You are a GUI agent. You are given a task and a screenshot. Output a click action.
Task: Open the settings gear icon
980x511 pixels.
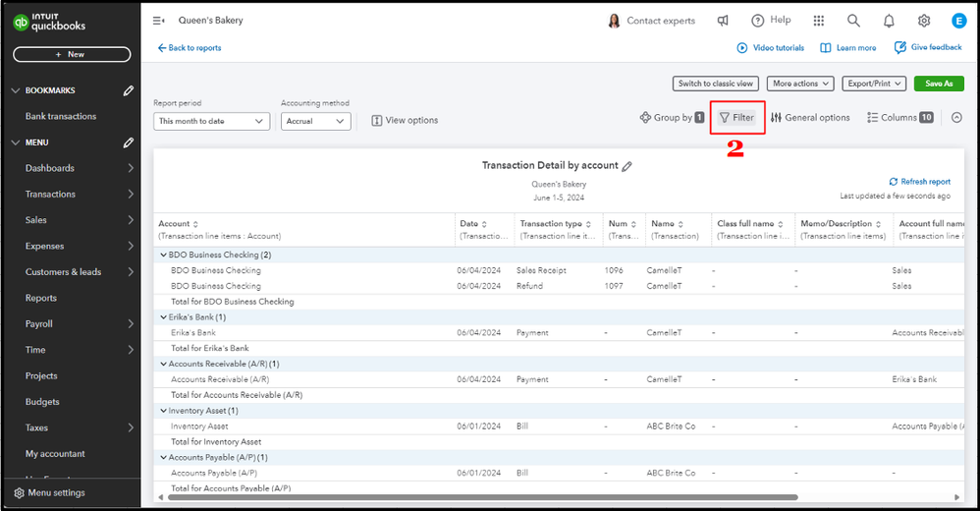[x=924, y=21]
